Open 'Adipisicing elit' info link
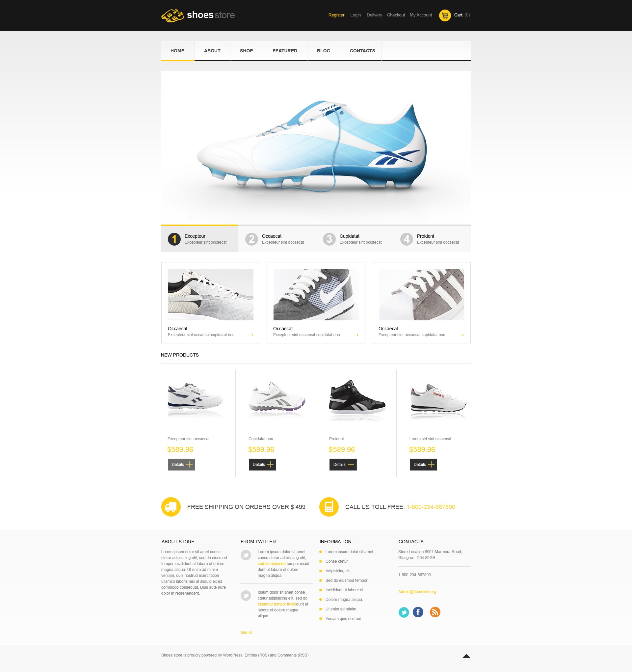 coord(338,571)
